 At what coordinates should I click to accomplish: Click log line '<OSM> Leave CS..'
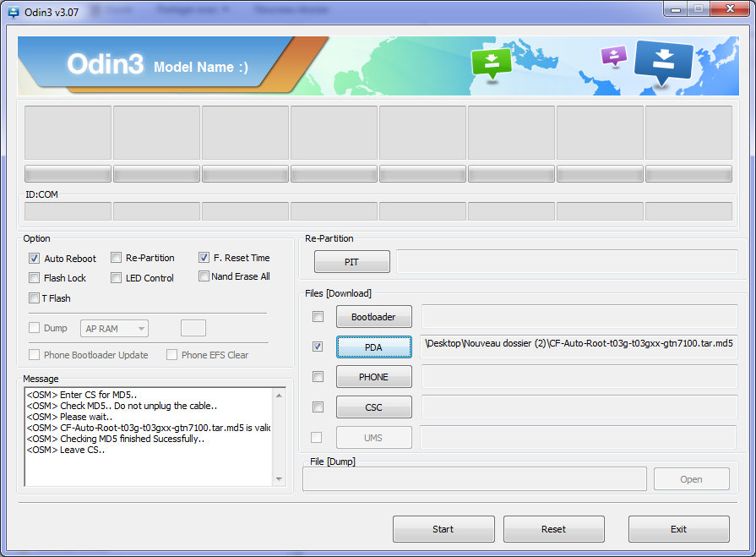[x=66, y=450]
